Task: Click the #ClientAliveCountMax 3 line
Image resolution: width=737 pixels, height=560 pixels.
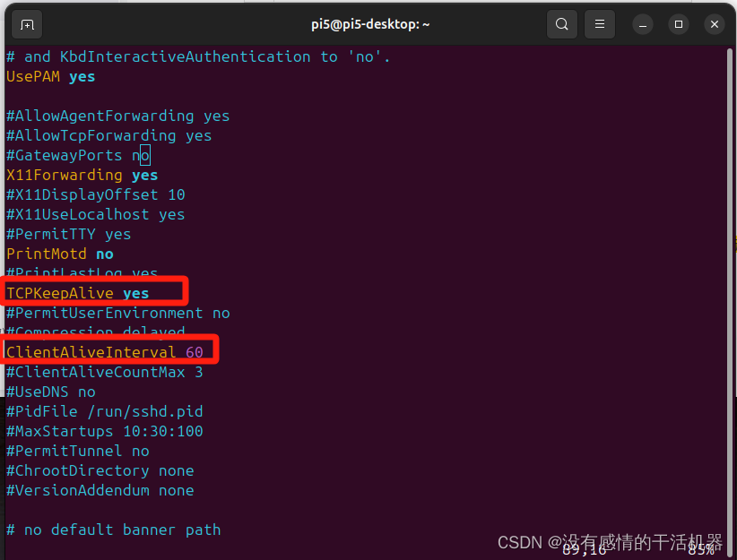Action: click(104, 372)
